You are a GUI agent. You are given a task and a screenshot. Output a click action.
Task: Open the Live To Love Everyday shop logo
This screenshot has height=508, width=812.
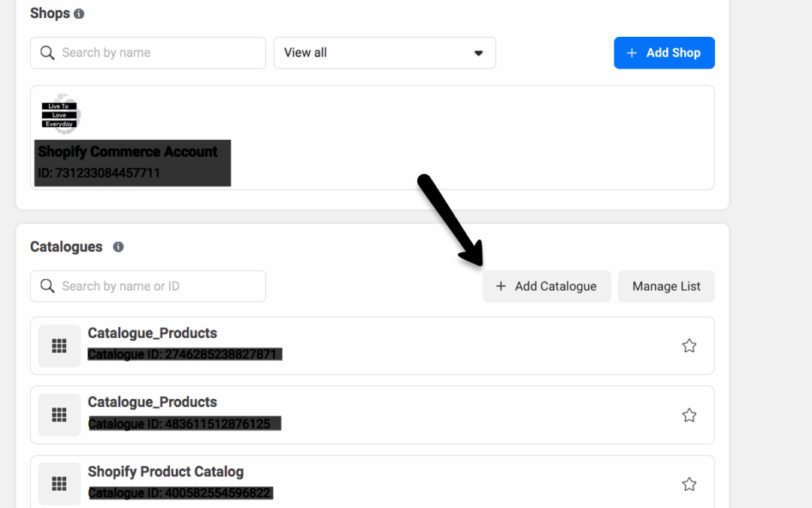point(59,114)
